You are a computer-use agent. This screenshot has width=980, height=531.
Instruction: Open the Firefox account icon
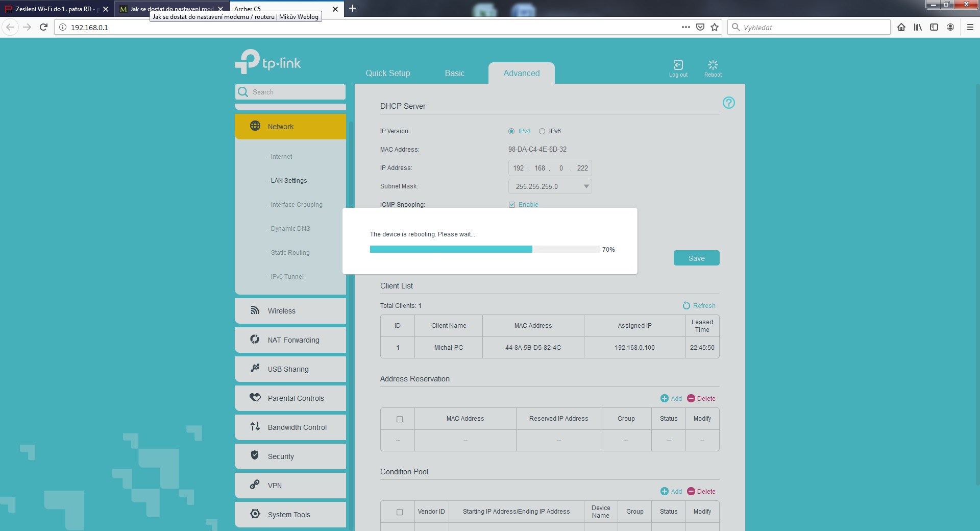pyautogui.click(x=950, y=27)
